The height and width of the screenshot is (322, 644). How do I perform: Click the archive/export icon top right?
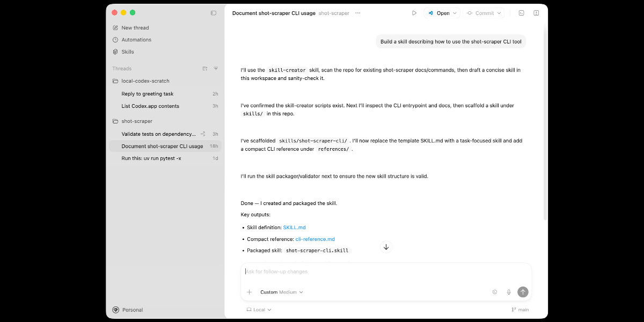pos(536,12)
